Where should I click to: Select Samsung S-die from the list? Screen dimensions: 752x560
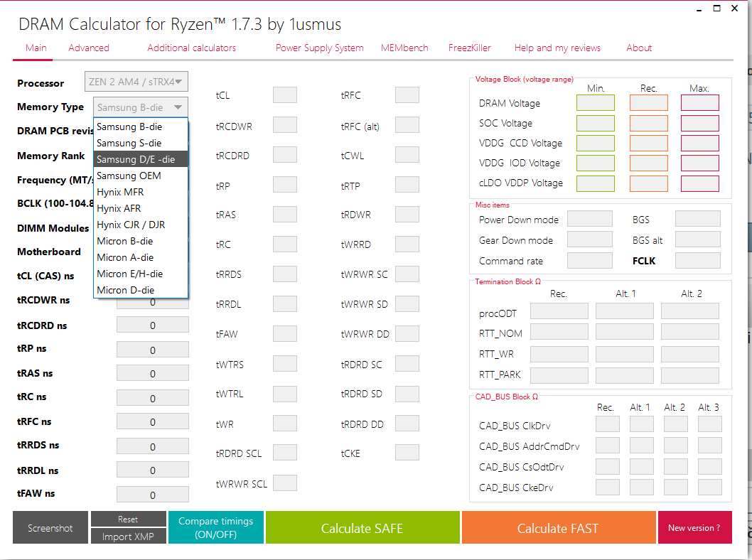(141, 143)
